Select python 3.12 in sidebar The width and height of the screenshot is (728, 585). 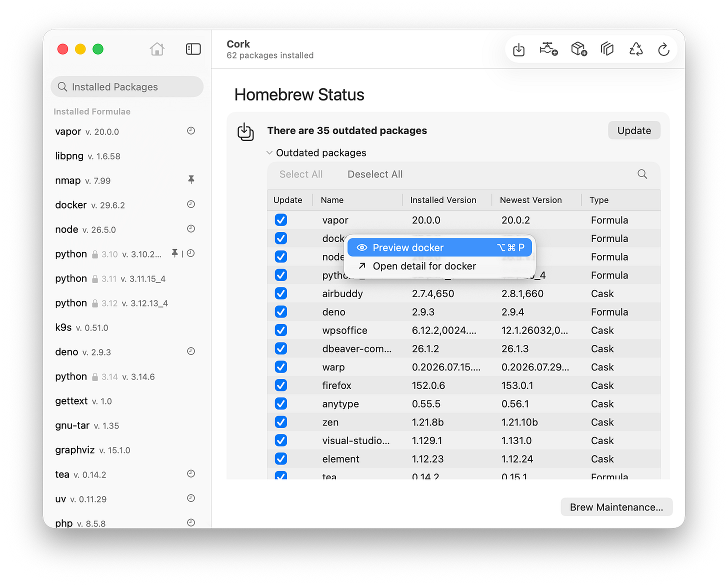tap(127, 303)
